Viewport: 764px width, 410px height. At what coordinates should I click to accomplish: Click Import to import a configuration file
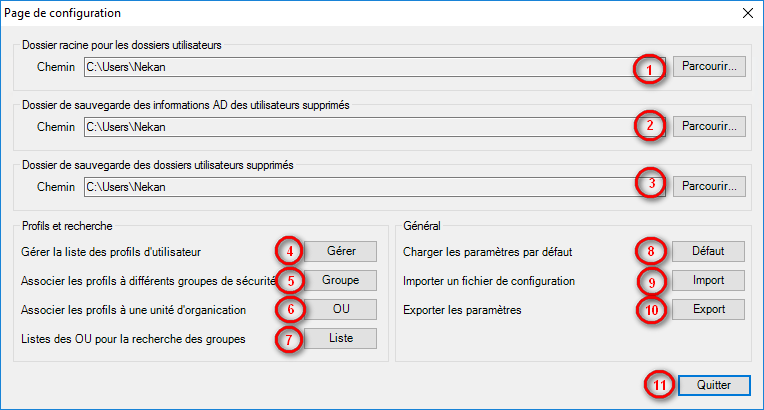pos(708,280)
